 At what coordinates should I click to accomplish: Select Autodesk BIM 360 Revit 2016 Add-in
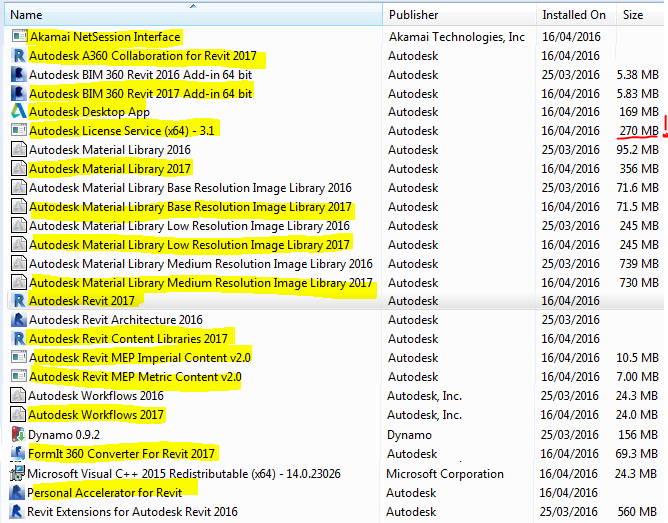(141, 75)
